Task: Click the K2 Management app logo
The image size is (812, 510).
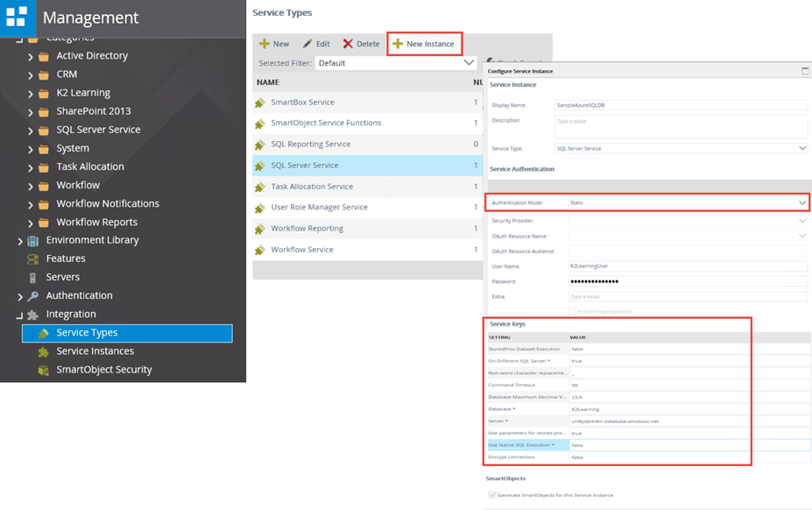Action: tap(18, 18)
